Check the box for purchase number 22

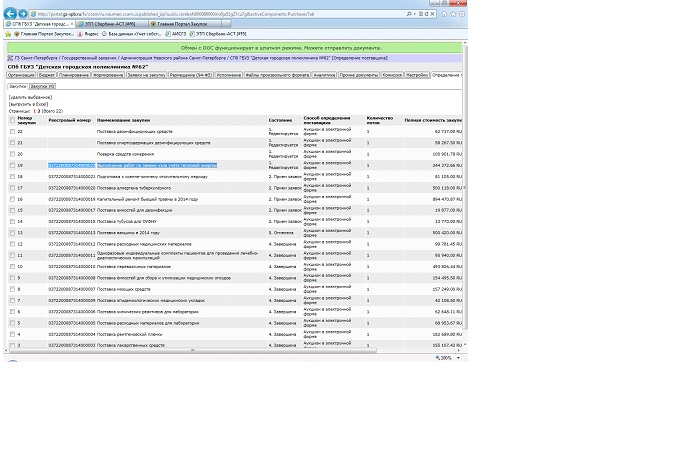tap(12, 131)
